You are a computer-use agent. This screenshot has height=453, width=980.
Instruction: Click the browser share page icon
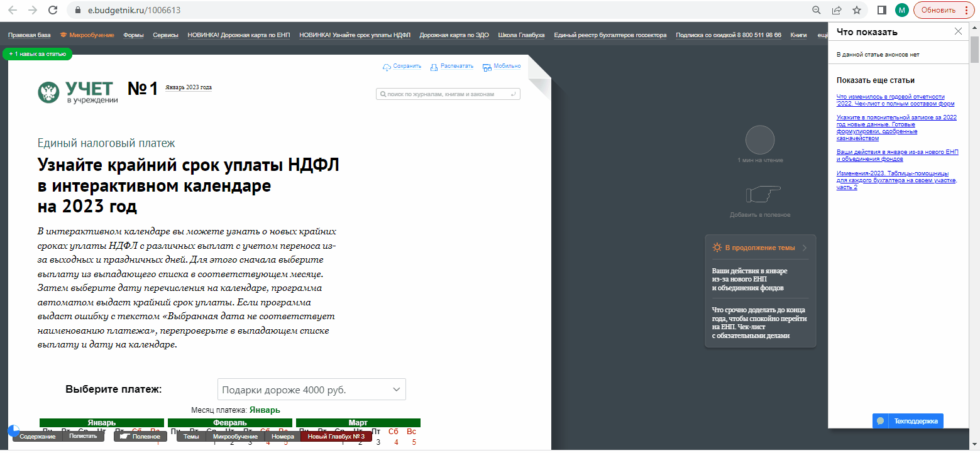(837, 10)
